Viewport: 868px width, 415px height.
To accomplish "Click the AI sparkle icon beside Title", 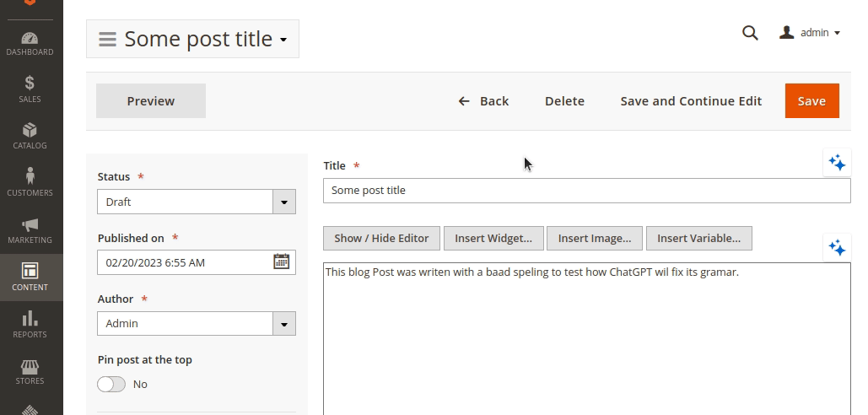I will [837, 163].
